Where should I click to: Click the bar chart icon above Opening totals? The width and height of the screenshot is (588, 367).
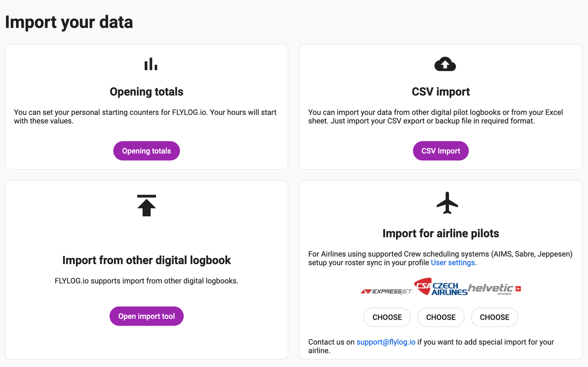pyautogui.click(x=151, y=64)
